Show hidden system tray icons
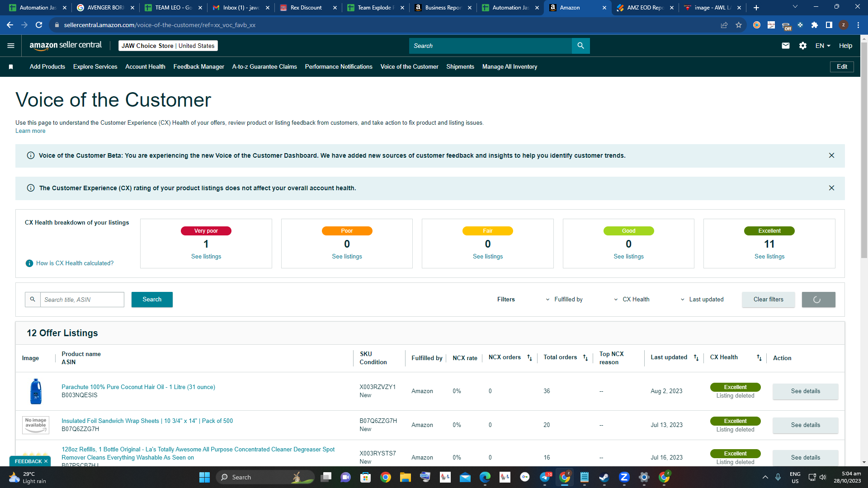 click(x=765, y=477)
